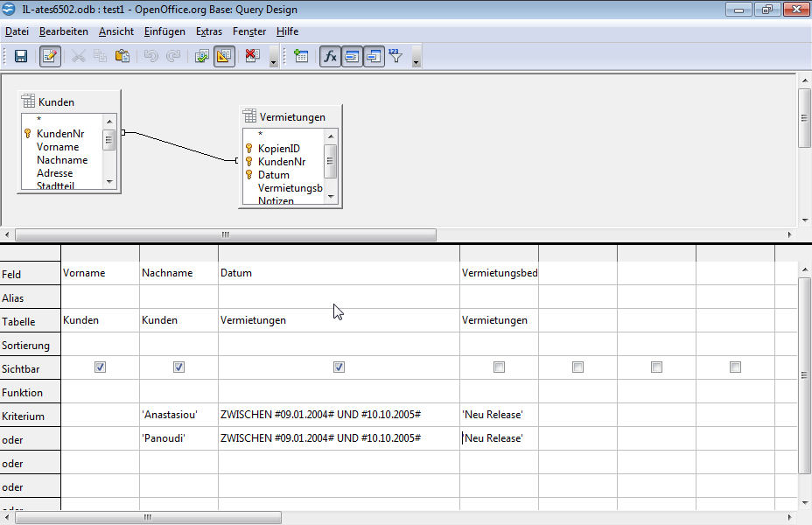Open the Datei menu

[17, 31]
